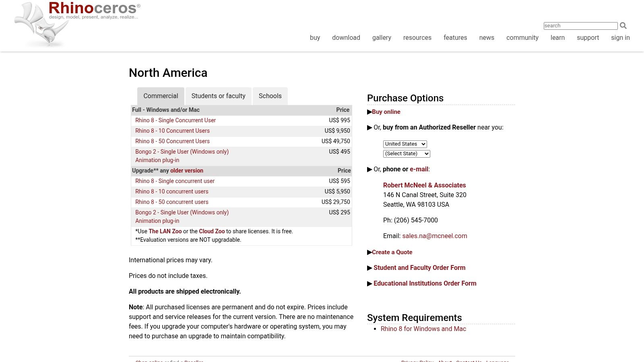Select the Commercial tab
The image size is (644, 362).
161,96
